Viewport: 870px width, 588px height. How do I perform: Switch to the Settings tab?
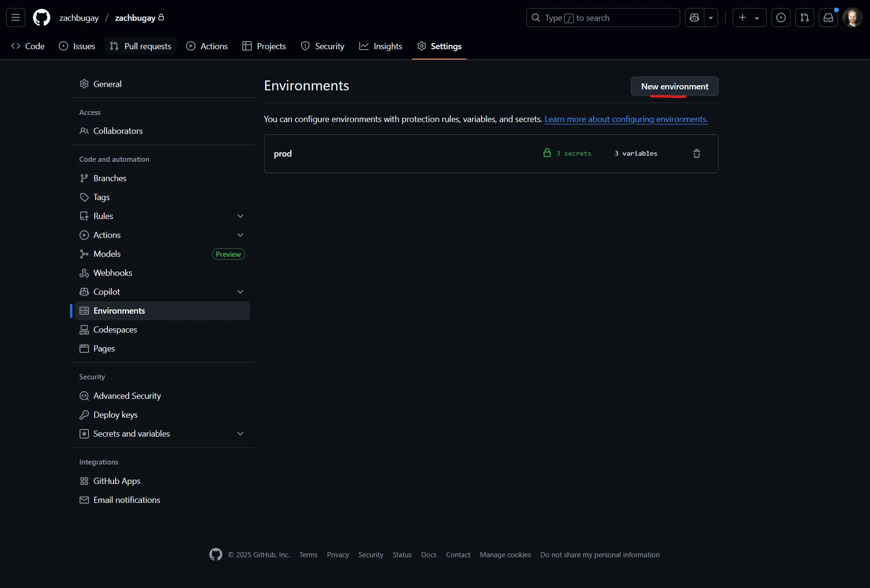[x=439, y=46]
